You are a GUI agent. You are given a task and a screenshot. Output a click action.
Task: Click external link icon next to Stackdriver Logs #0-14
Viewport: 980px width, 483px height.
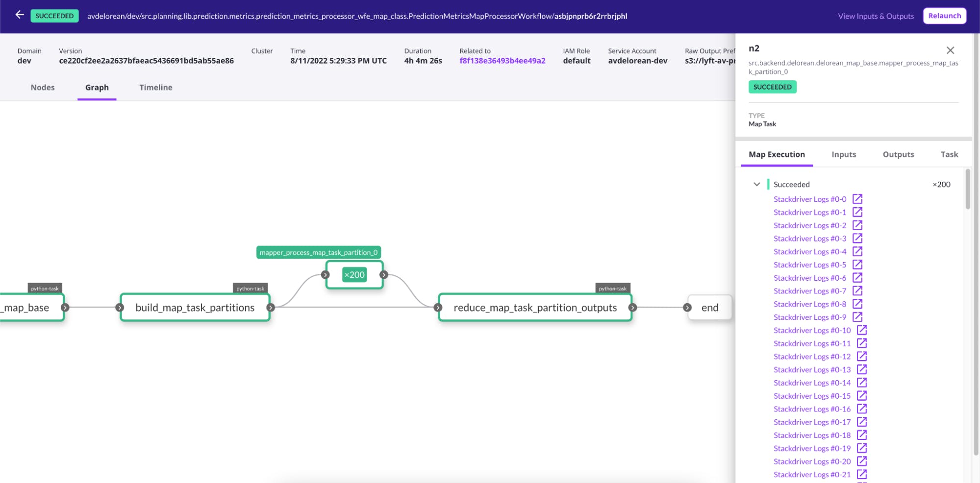861,383
